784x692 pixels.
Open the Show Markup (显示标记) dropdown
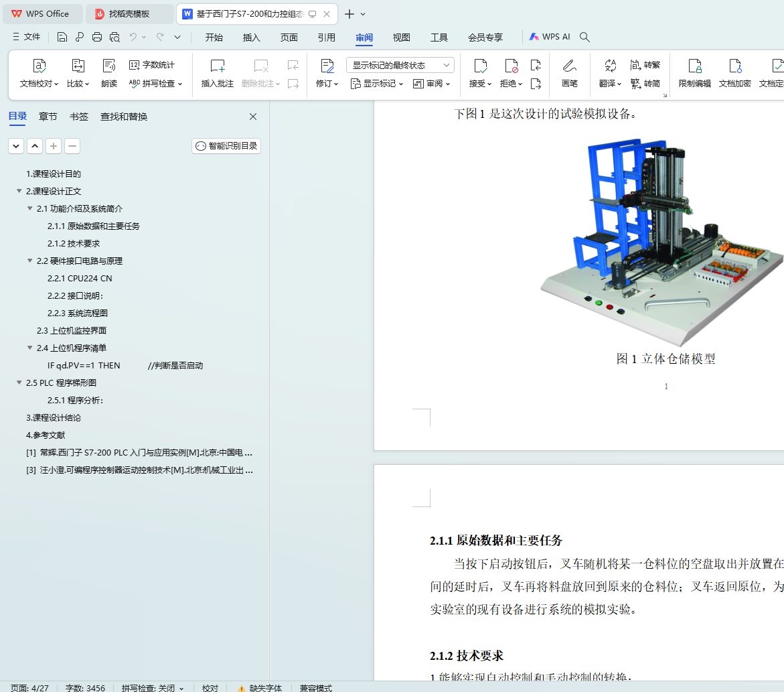pyautogui.click(x=377, y=84)
